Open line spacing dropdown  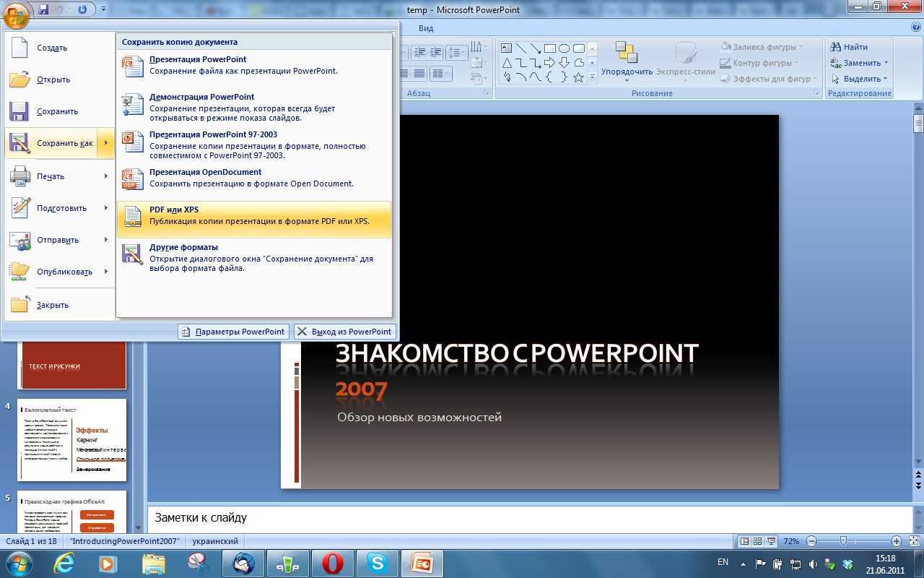click(457, 53)
